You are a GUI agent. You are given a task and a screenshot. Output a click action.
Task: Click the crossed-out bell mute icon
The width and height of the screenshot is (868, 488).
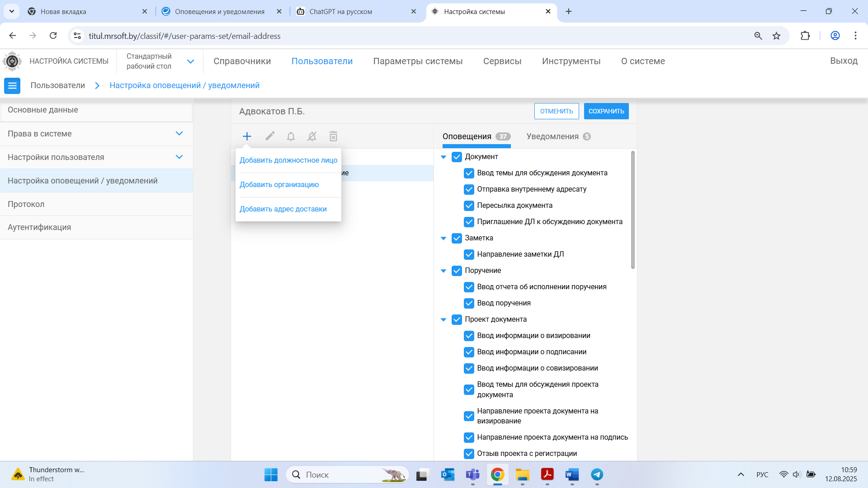click(312, 136)
